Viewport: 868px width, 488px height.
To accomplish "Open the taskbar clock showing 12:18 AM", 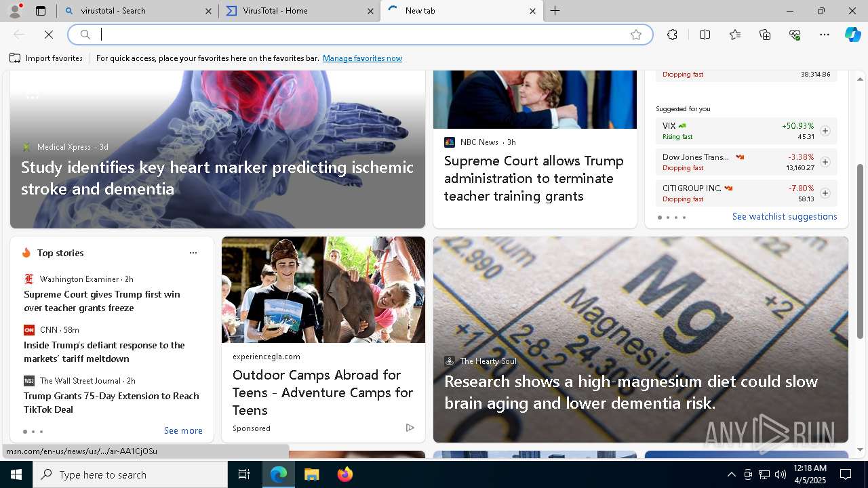I will tap(810, 474).
